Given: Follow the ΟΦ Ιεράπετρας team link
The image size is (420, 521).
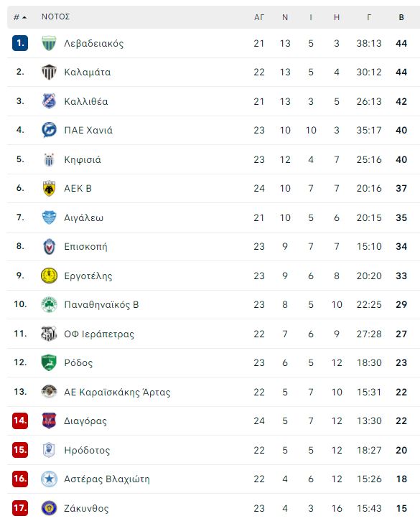Looking at the screenshot, I should 99,334.
